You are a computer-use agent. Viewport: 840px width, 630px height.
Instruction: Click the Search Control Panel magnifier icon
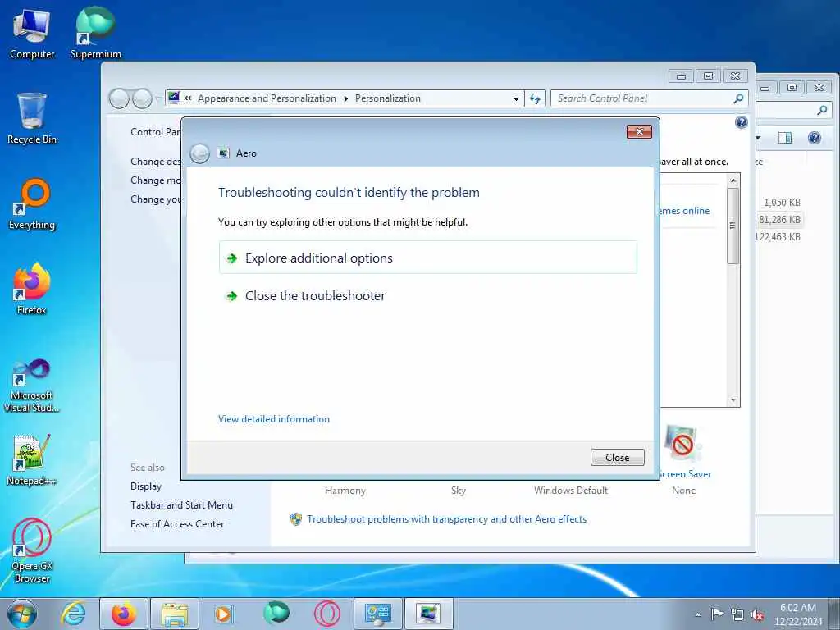738,98
